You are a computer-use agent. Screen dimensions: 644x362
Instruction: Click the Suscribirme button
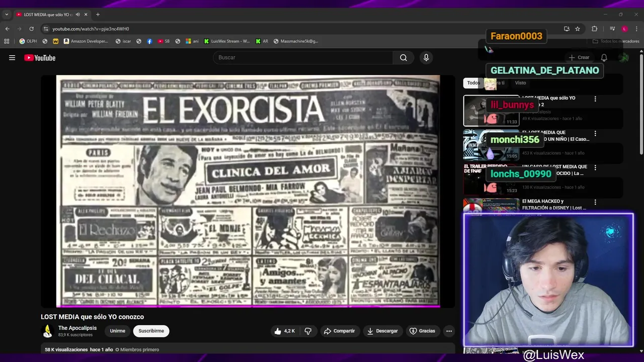pyautogui.click(x=151, y=331)
